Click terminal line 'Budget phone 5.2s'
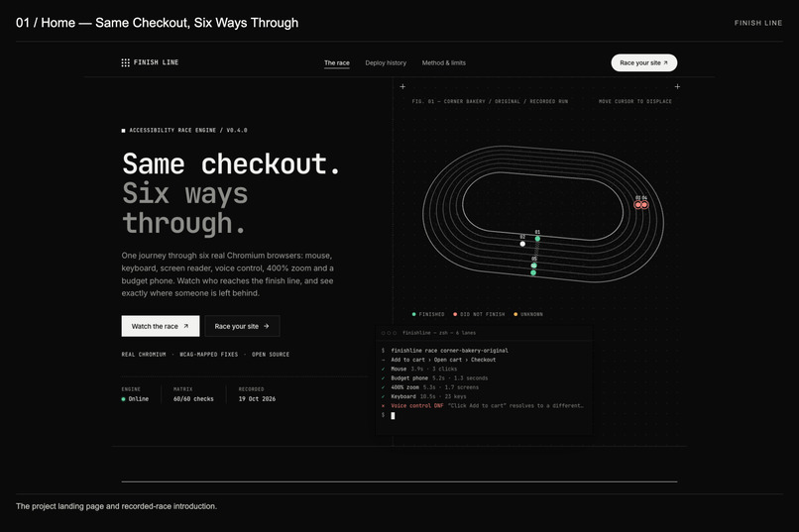Screen dimensions: 799x532 click(x=439, y=377)
